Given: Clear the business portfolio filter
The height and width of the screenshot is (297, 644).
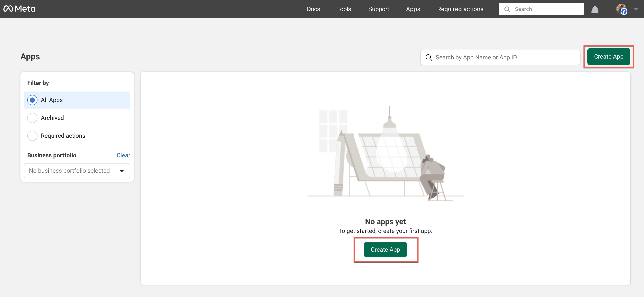Looking at the screenshot, I should click(123, 155).
